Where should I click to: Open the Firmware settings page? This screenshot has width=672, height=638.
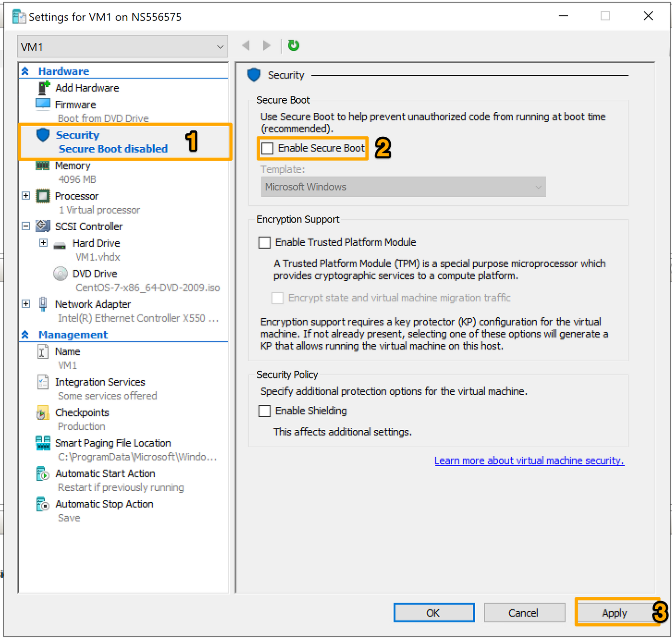pyautogui.click(x=76, y=104)
